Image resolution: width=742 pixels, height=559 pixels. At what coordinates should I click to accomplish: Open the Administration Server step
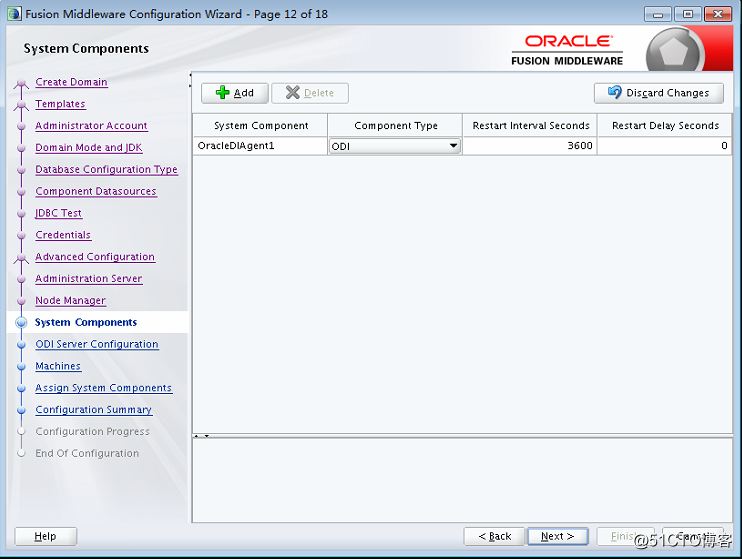click(89, 278)
